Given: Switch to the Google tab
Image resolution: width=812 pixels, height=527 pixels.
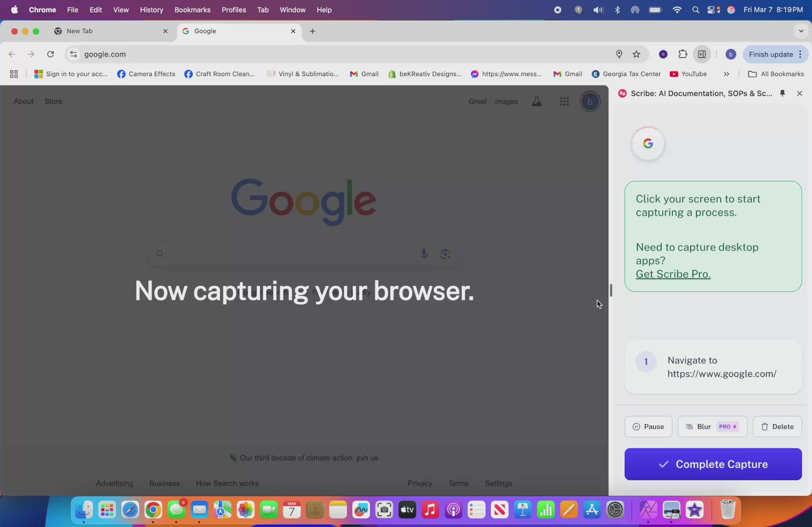Looking at the screenshot, I should [239, 31].
